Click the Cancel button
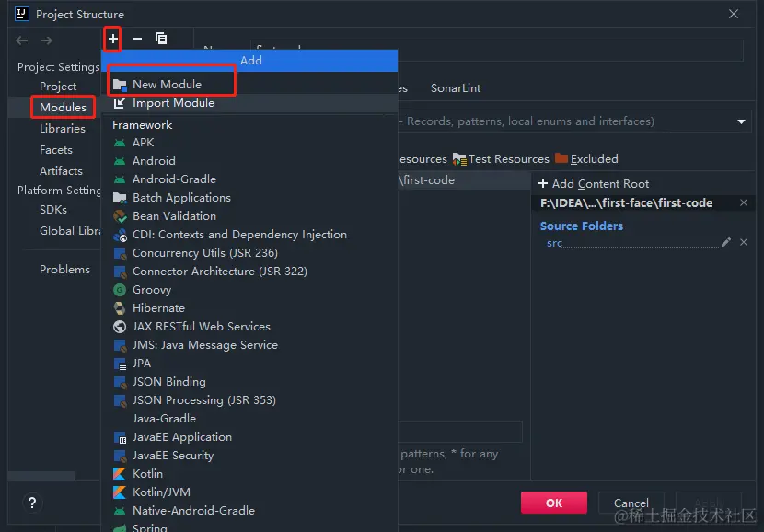764x532 pixels. [631, 503]
